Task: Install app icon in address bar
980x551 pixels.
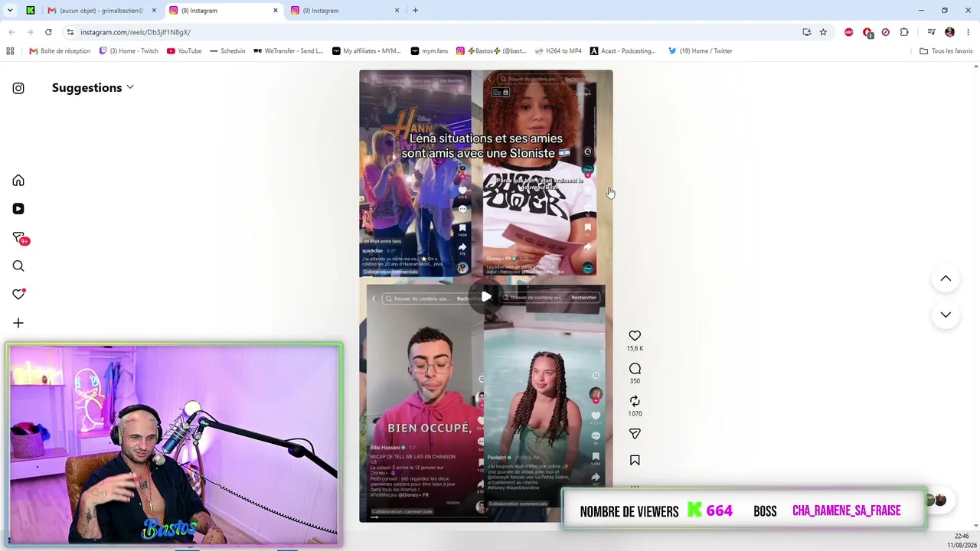Action: click(806, 32)
